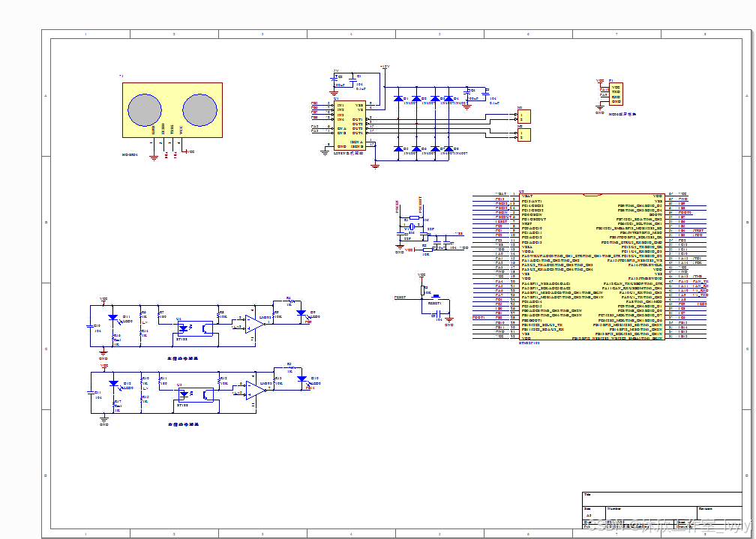Click the Revision field in the title block
The width and height of the screenshot is (756, 539).
pyautogui.click(x=719, y=513)
